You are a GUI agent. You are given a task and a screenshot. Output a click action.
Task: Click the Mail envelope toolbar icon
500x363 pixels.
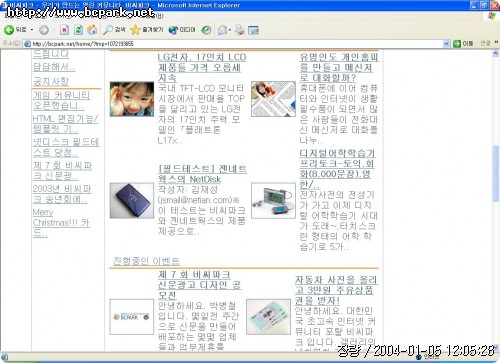pyautogui.click(x=222, y=30)
